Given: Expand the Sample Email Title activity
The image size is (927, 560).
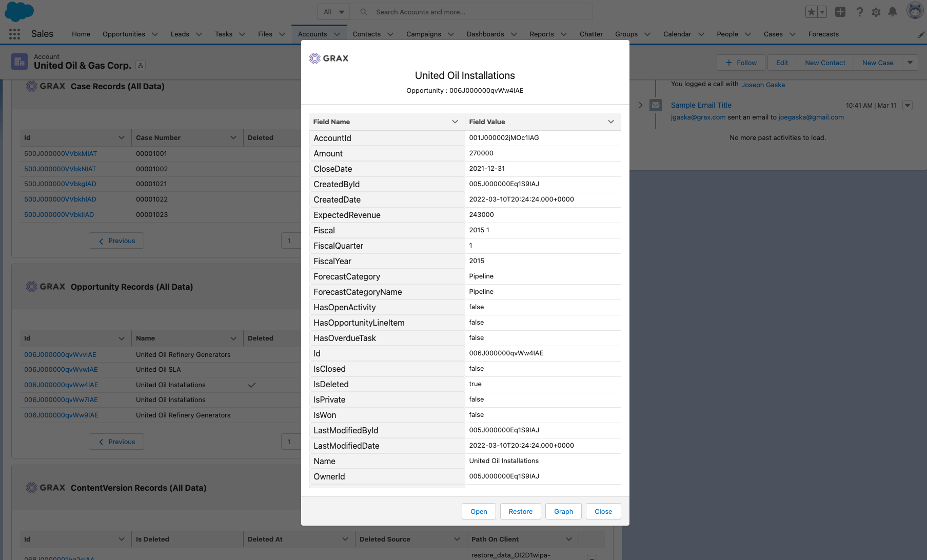Looking at the screenshot, I should click(x=640, y=105).
